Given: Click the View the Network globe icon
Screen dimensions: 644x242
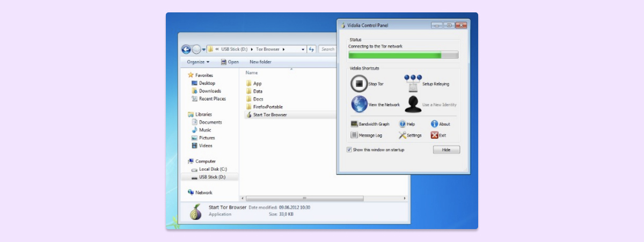Looking at the screenshot, I should (x=359, y=104).
